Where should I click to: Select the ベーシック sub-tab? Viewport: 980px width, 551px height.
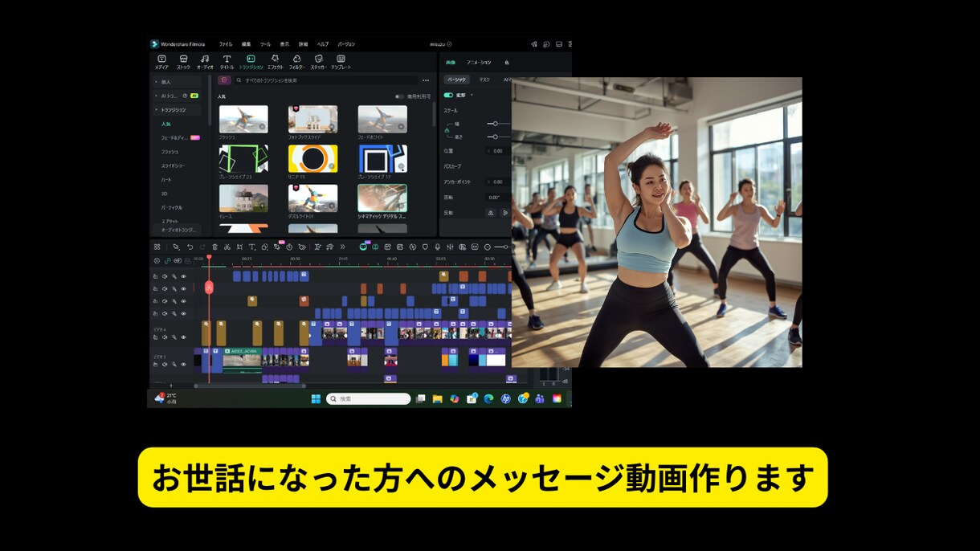click(457, 80)
